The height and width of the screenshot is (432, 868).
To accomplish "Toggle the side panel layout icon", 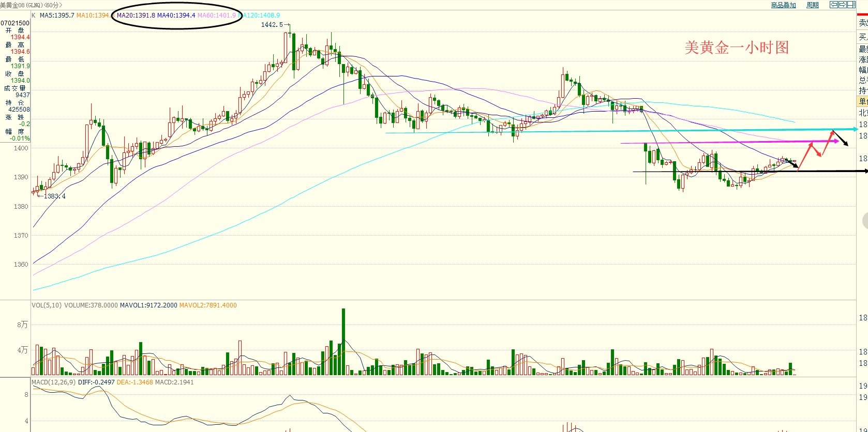I will 851,5.
